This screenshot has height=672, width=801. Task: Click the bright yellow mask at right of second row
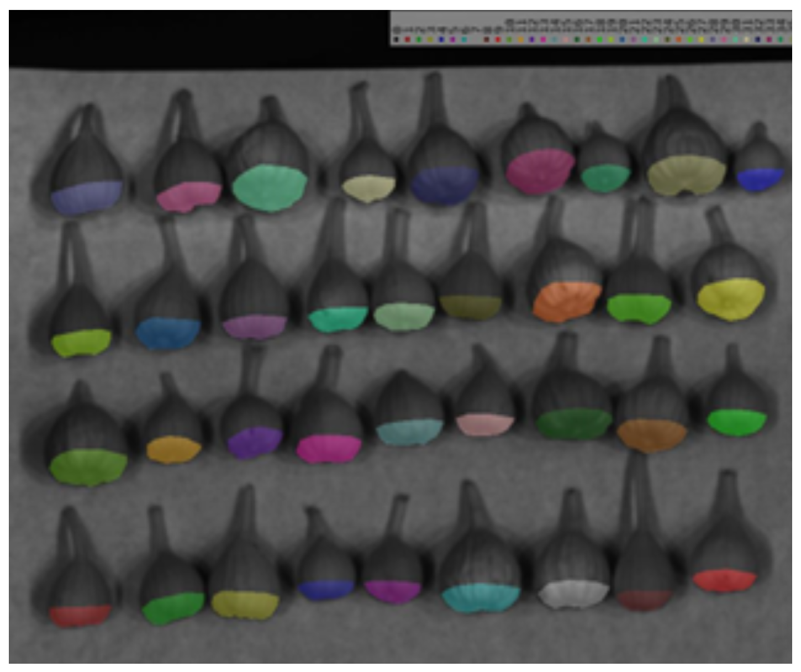tap(730, 298)
